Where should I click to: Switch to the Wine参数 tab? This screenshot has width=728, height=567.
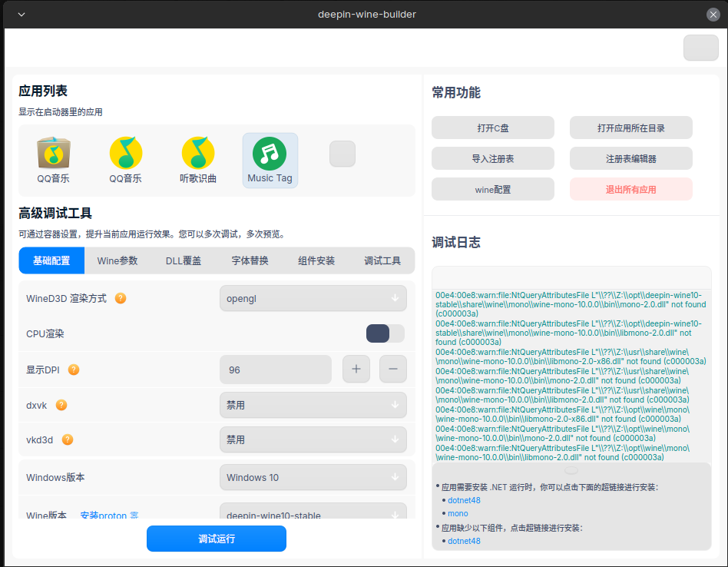(x=117, y=260)
